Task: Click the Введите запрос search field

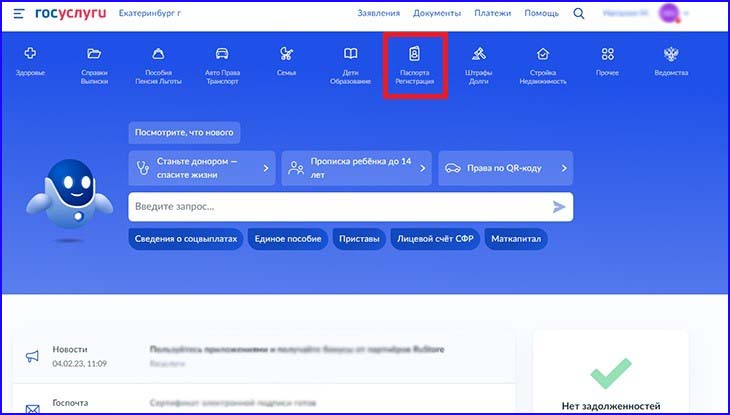Action: pos(335,207)
